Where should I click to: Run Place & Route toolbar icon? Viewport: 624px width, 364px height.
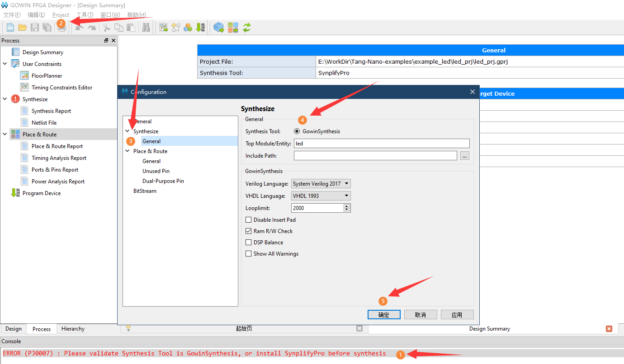[x=233, y=28]
